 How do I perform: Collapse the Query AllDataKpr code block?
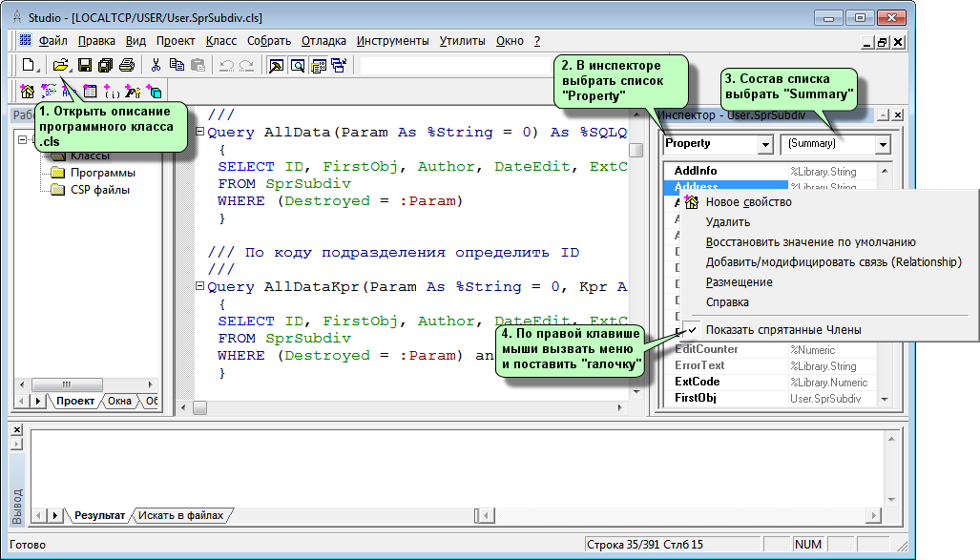click(199, 287)
